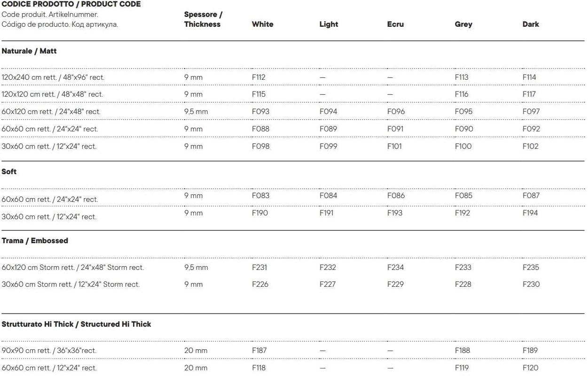The height and width of the screenshot is (376, 588).
Task: Select the Naturale / Matt section heading
Action: coord(29,51)
